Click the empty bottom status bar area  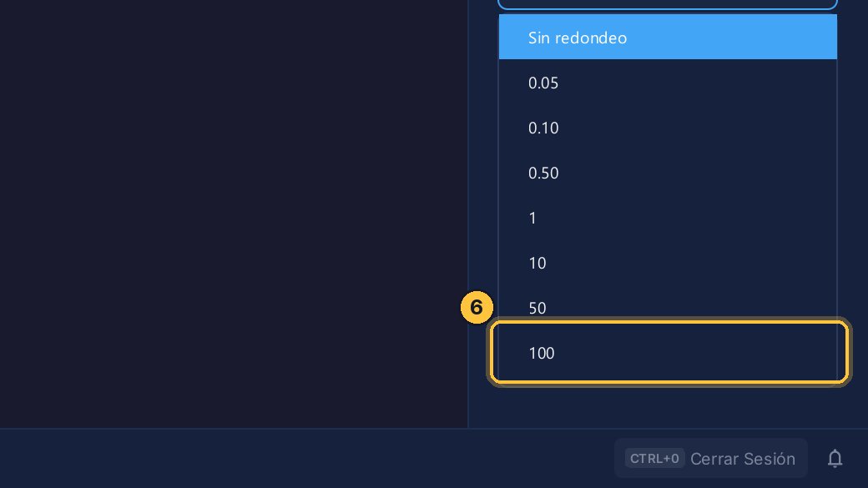pos(305,458)
